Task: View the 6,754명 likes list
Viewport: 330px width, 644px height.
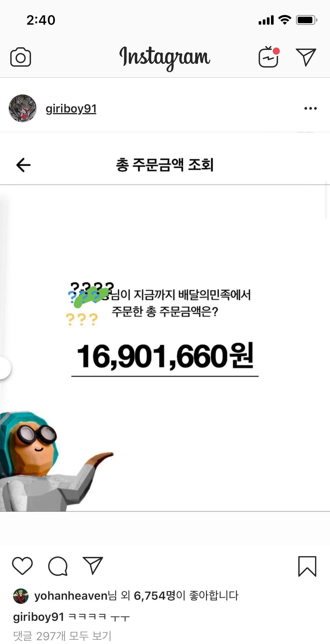Action: click(x=154, y=596)
